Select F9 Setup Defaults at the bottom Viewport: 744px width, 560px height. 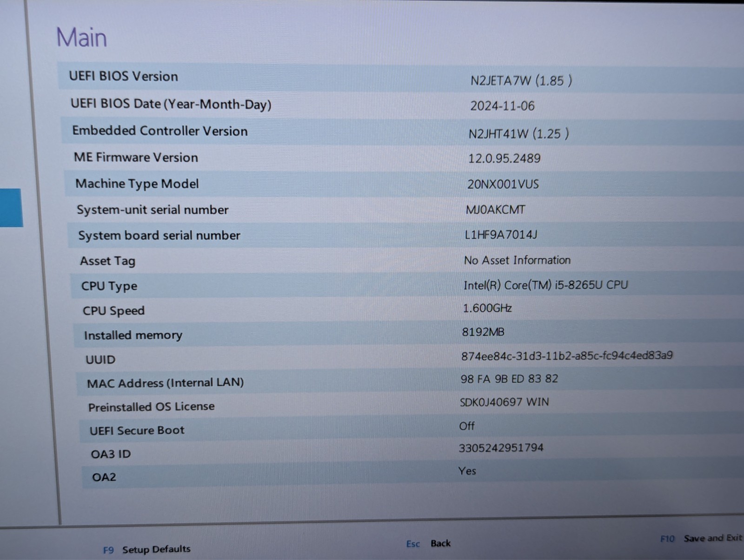[146, 549]
